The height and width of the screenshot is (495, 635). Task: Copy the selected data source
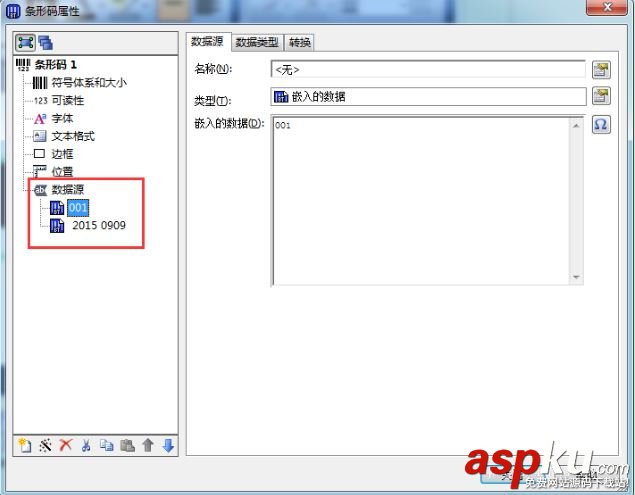(x=107, y=445)
